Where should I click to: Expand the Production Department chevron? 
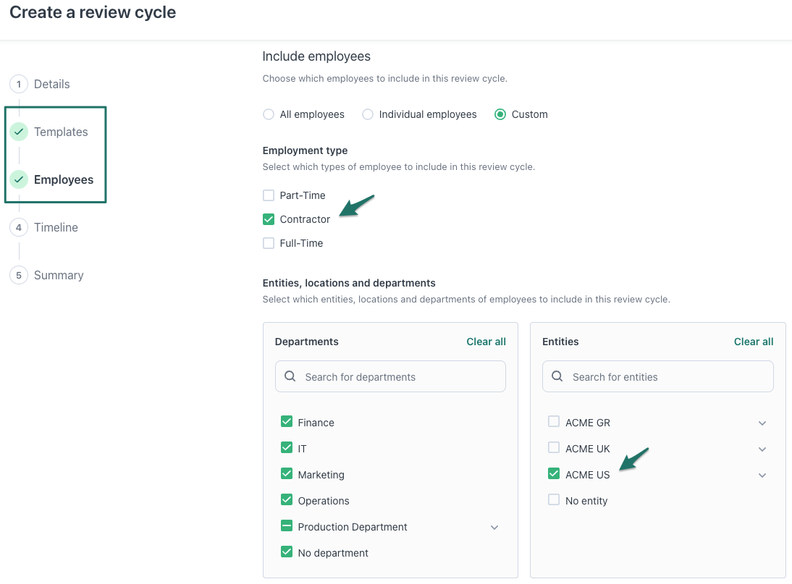click(494, 528)
